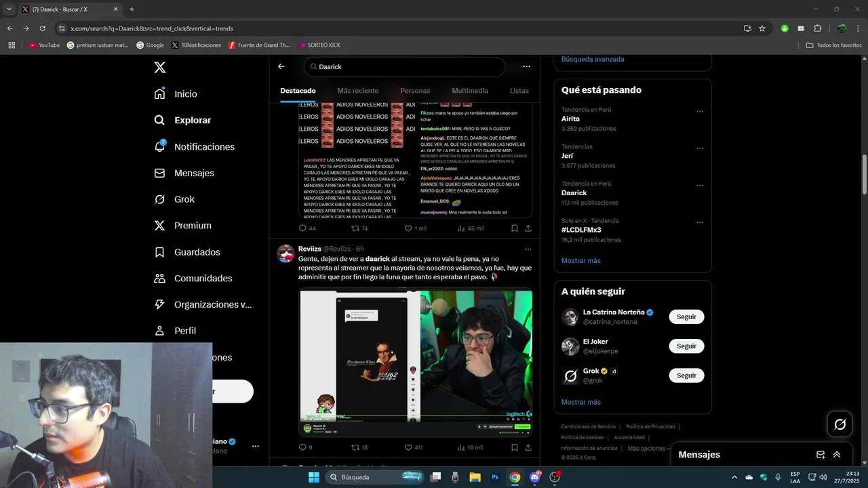Click the back arrow beside the search box
Screen dimensions: 868x488
[x=281, y=66]
